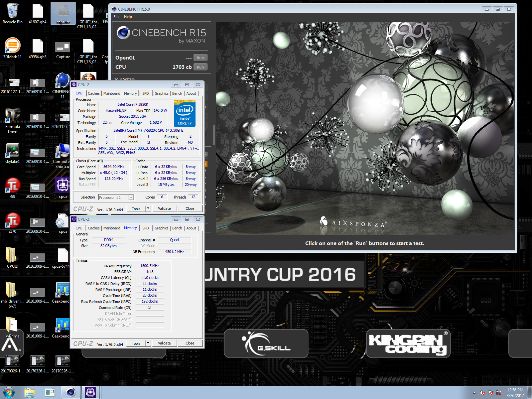Open the CINEBENCH 11 desktop shortcut
Image resolution: width=532 pixels, height=399 pixels.
click(63, 85)
